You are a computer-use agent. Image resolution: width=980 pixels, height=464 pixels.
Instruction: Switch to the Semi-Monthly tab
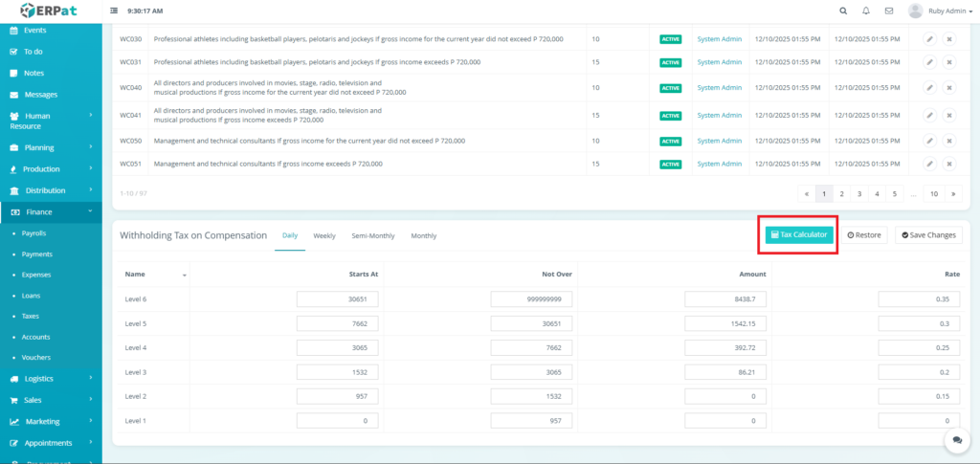pos(372,235)
